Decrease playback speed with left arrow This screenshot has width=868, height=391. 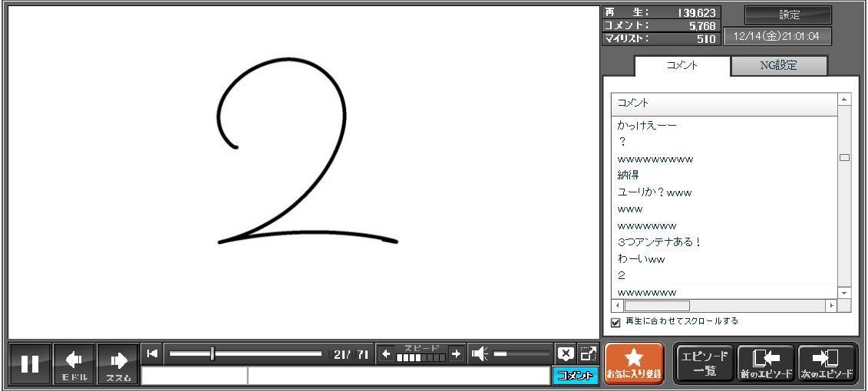click(386, 353)
